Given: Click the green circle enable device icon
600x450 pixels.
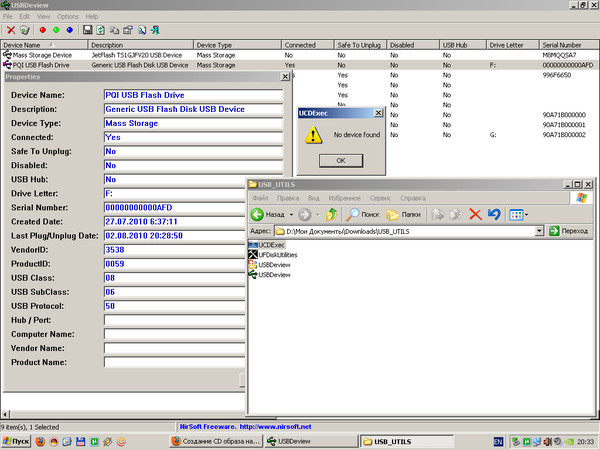Looking at the screenshot, I should (56, 30).
